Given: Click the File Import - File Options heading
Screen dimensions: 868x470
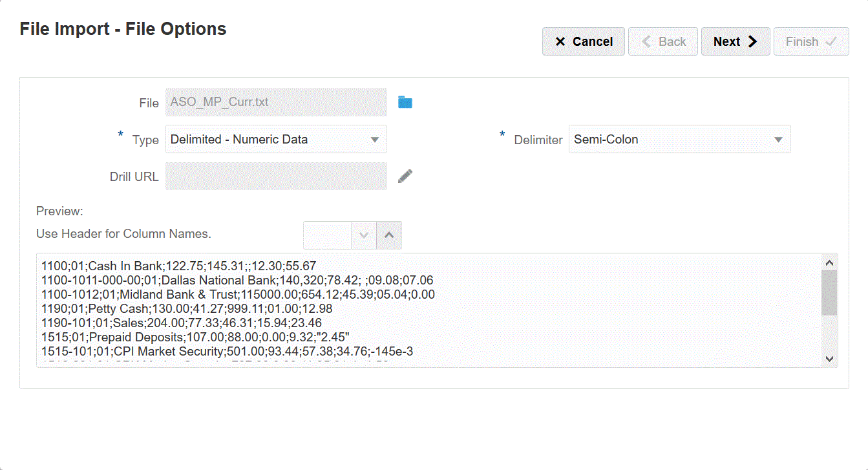Looking at the screenshot, I should [123, 29].
